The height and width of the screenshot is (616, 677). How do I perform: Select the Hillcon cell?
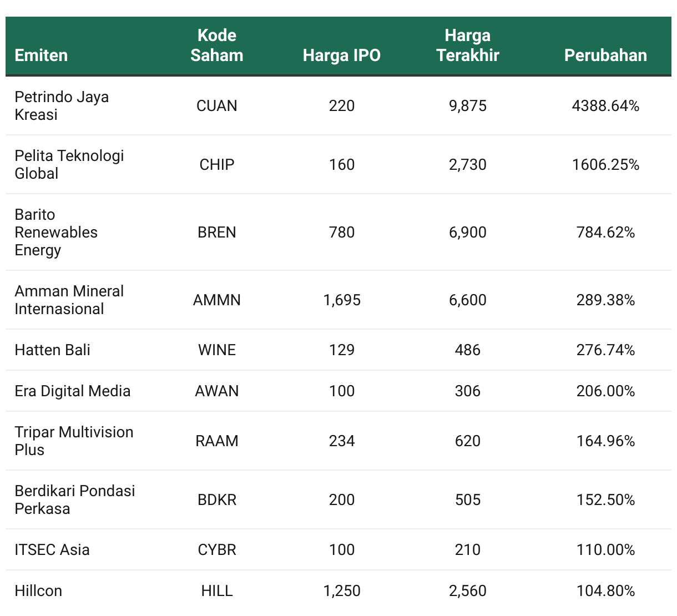pyautogui.click(x=38, y=590)
